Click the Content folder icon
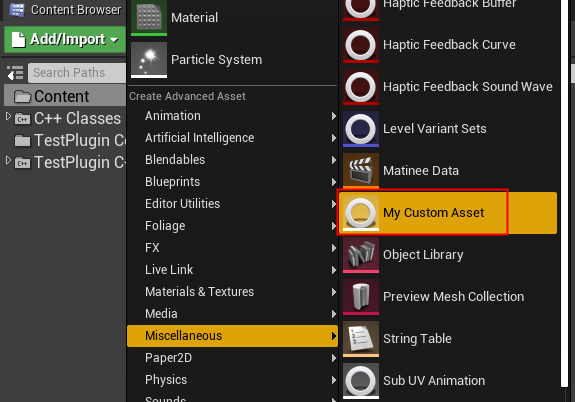This screenshot has width=575, height=402. pos(22,97)
